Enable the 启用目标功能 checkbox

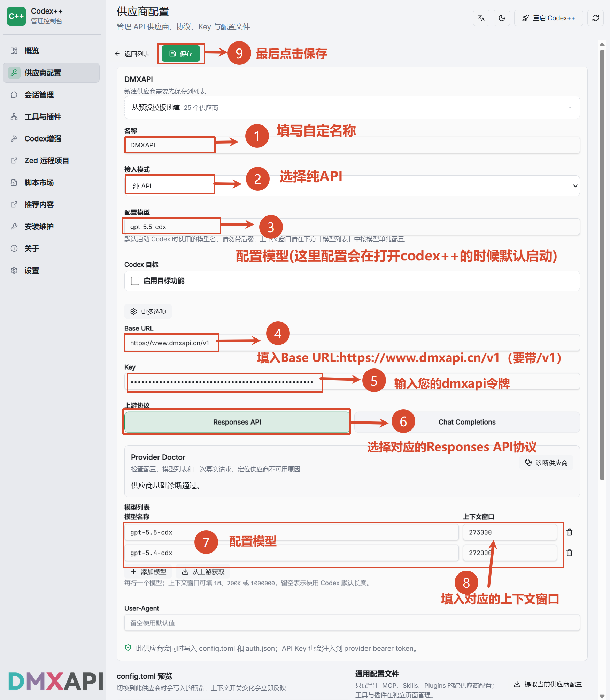coord(135,281)
